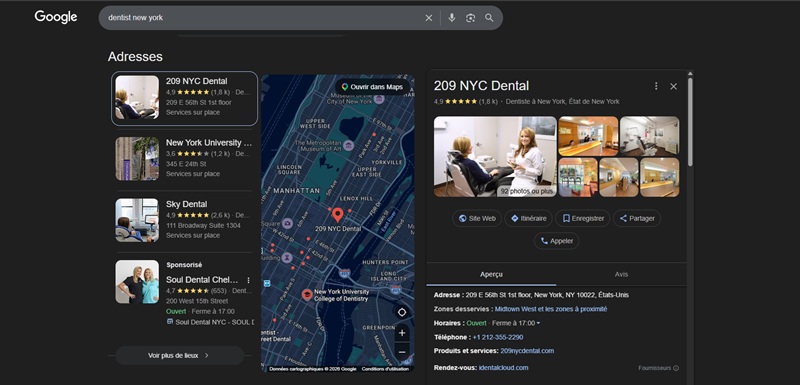The width and height of the screenshot is (800, 385).
Task: Open options menu for Soul Dental listing
Action: coord(248,280)
